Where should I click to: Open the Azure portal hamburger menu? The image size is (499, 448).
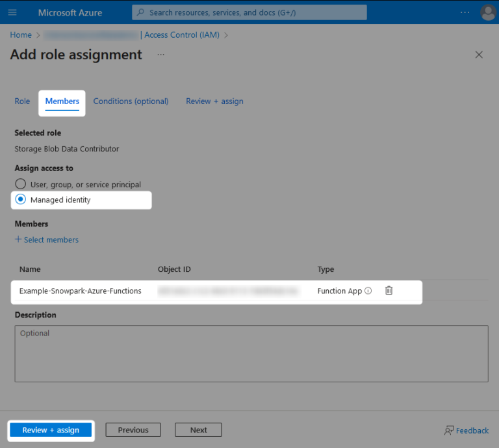[13, 12]
